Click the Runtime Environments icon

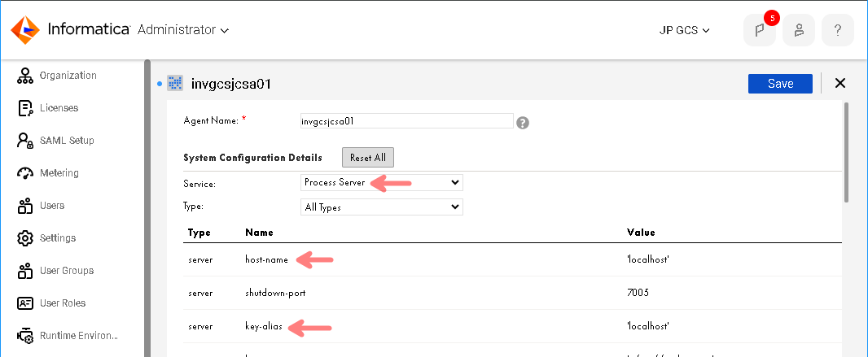pyautogui.click(x=25, y=336)
